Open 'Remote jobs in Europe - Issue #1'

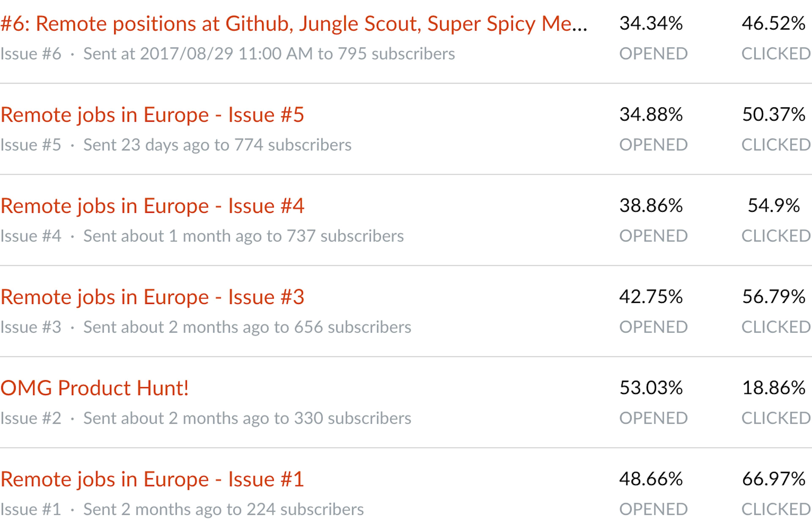(x=152, y=479)
